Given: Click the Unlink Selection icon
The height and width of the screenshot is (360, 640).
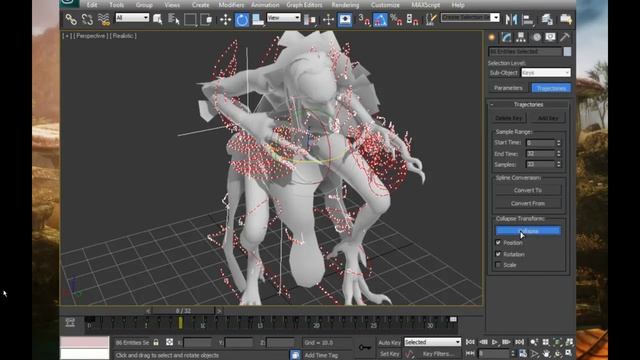Looking at the screenshot, I should 87,19.
